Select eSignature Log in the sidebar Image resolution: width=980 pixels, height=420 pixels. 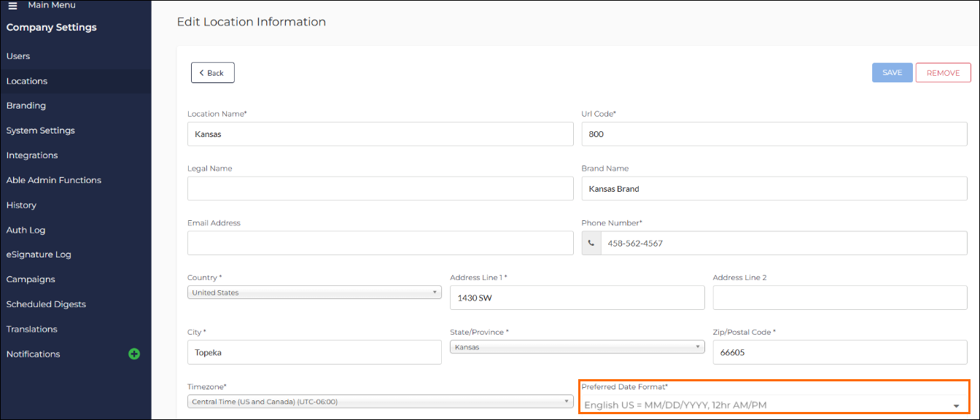pos(39,254)
